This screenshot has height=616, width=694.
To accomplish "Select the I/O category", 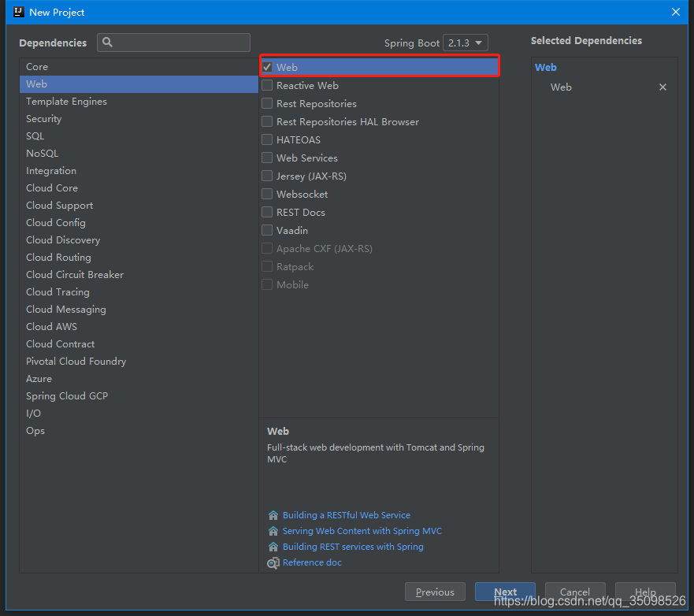I will (x=139, y=414).
